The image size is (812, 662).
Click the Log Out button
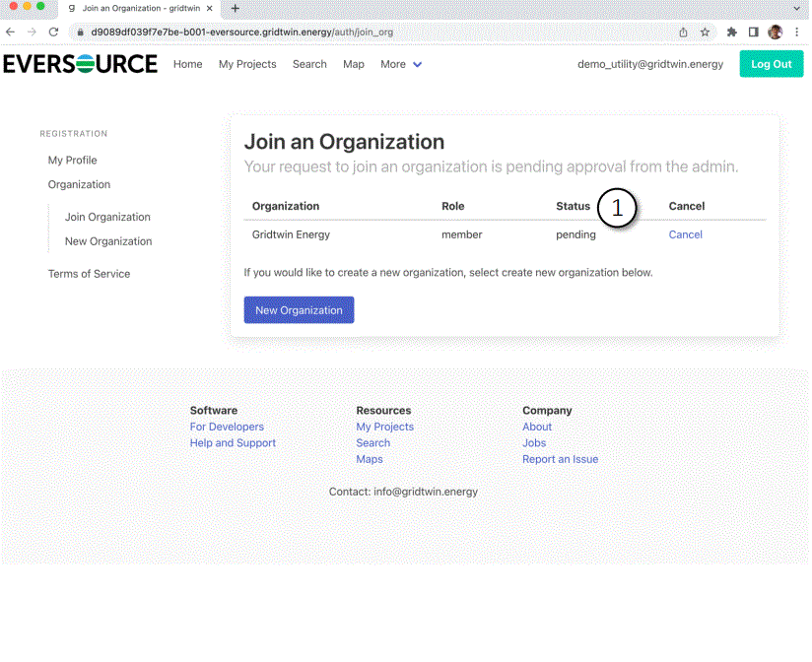(772, 63)
